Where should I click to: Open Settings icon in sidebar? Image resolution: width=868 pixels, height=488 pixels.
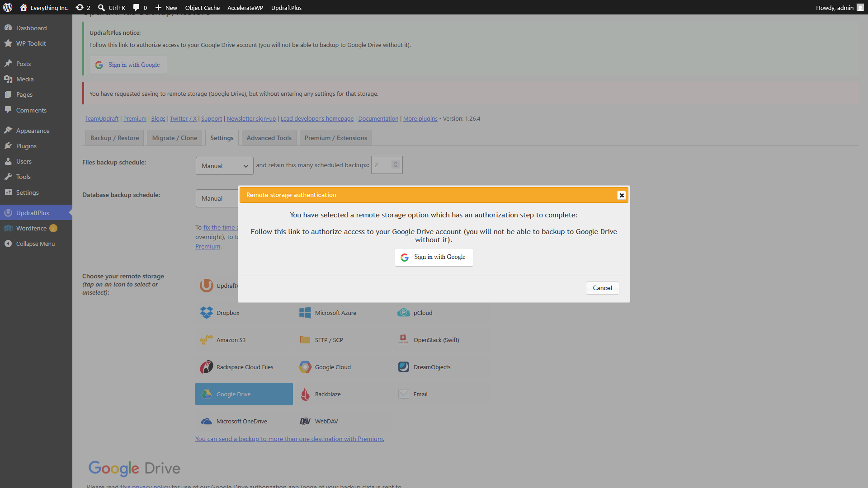(x=8, y=192)
